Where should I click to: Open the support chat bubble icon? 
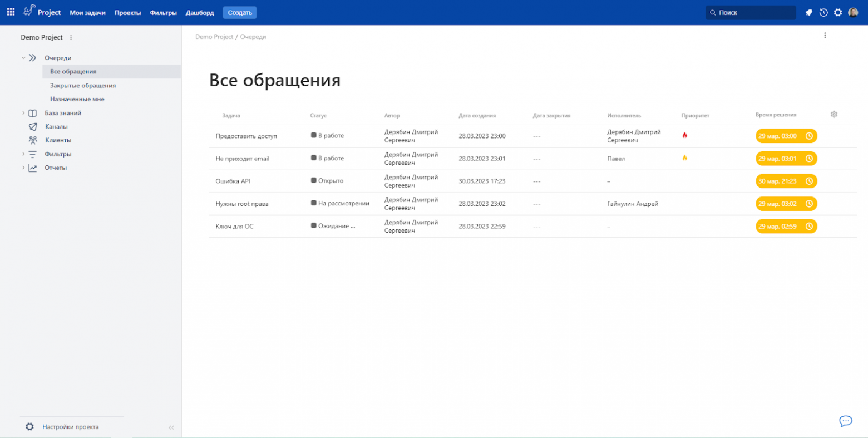tap(846, 421)
